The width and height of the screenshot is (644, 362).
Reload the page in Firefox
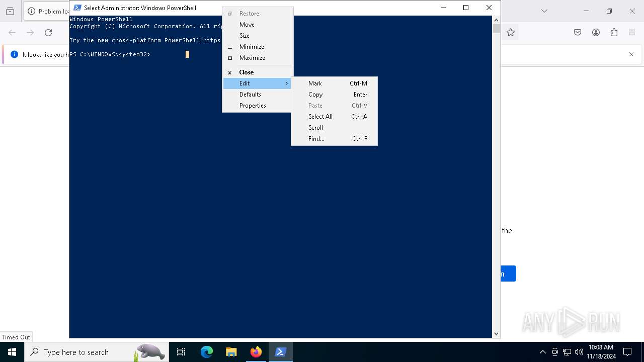click(48, 32)
